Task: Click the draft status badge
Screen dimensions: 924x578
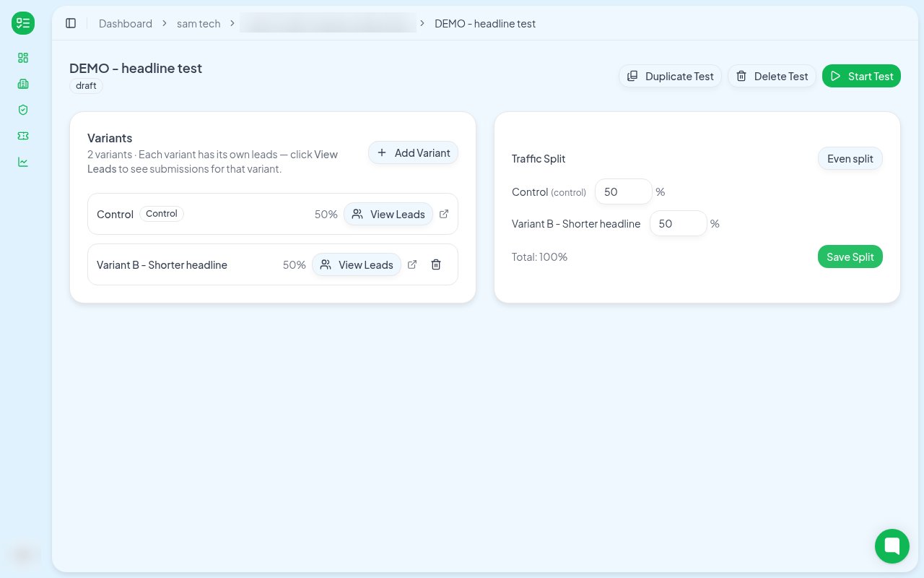Action: 86,85
